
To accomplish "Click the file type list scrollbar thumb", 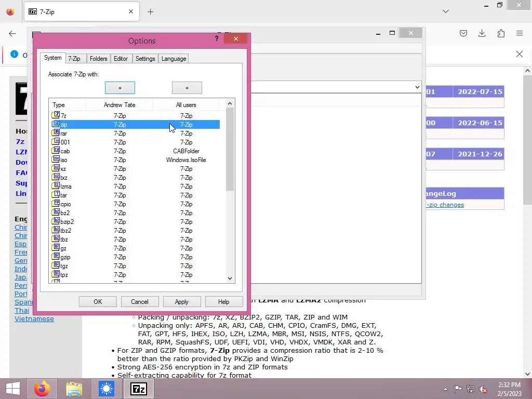I will tap(230, 149).
